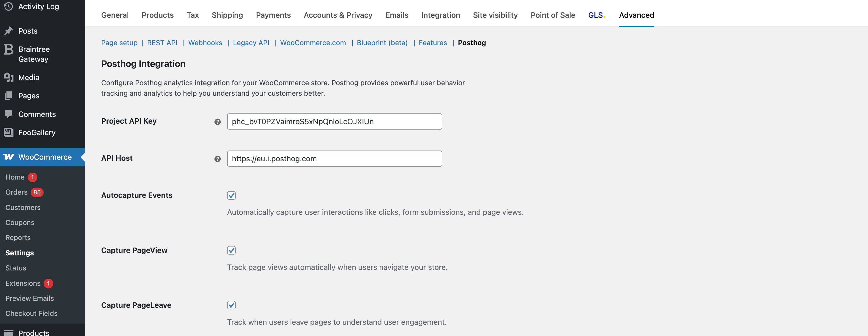
Task: Select the Project API Key input field
Action: point(334,121)
